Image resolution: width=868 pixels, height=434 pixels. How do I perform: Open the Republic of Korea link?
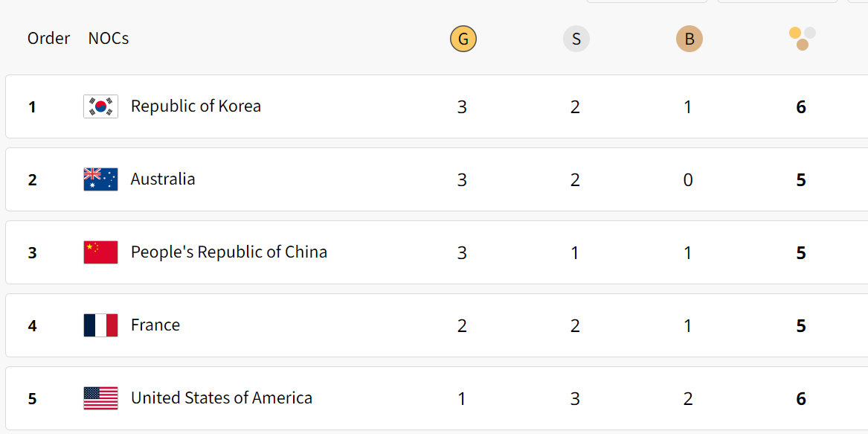tap(196, 106)
